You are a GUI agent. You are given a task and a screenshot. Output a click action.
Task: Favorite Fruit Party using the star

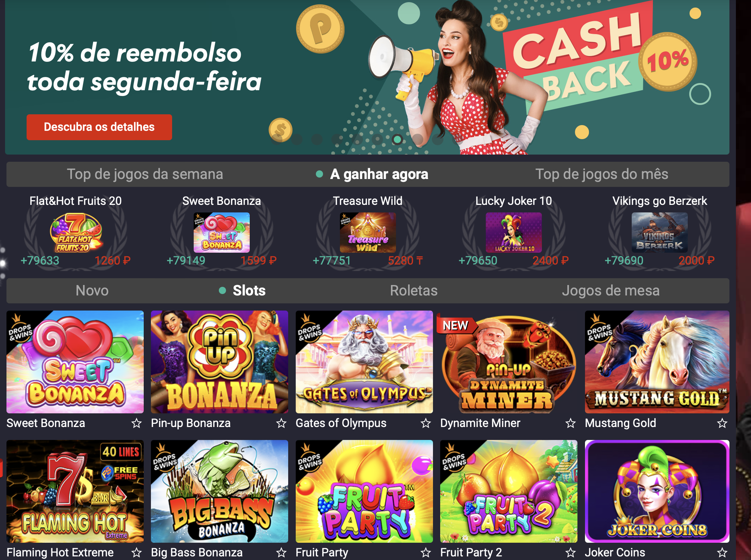point(426,552)
